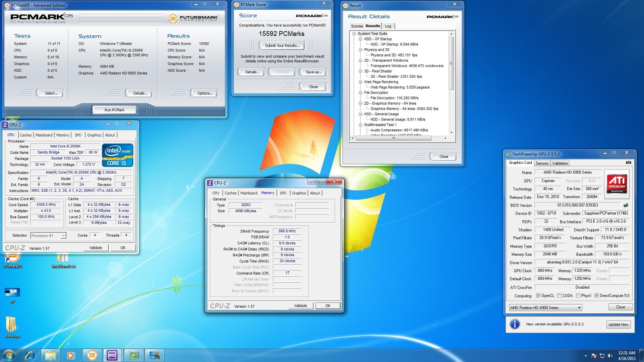This screenshot has width=644, height=362.
Task: Collapse 2D - Transparent Windows node
Action: coord(361,60)
